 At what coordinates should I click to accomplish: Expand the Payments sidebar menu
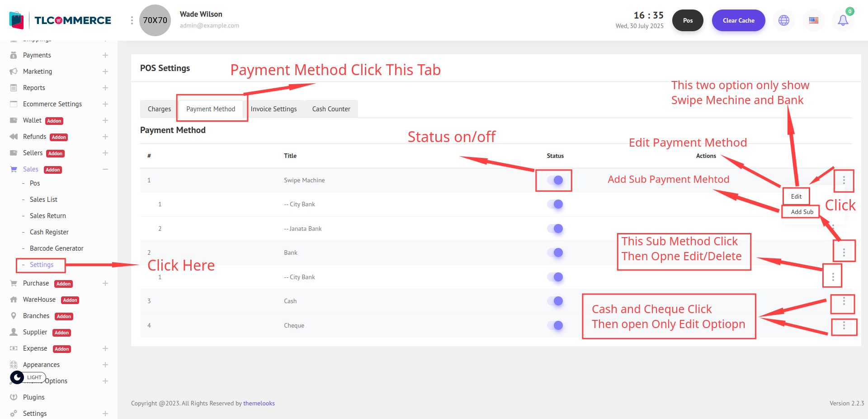coord(105,55)
